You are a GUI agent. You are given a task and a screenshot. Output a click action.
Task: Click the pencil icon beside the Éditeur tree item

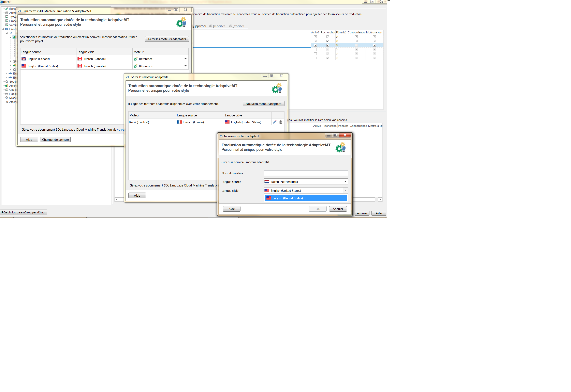(7, 9)
